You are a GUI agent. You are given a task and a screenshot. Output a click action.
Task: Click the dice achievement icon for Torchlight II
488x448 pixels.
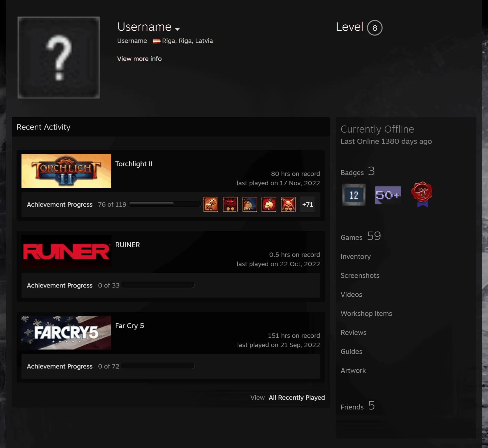pyautogui.click(x=211, y=204)
